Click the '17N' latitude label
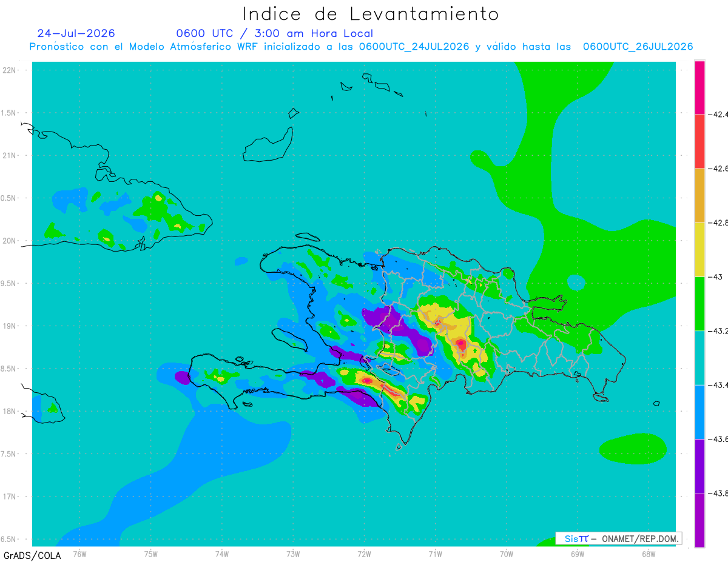Image resolution: width=728 pixels, height=562 pixels. click(10, 497)
